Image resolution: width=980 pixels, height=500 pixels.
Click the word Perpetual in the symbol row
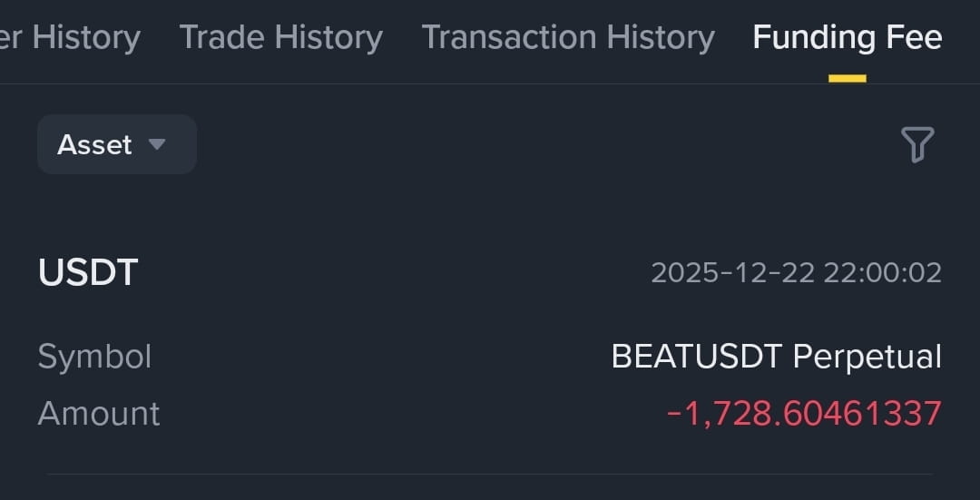click(867, 357)
